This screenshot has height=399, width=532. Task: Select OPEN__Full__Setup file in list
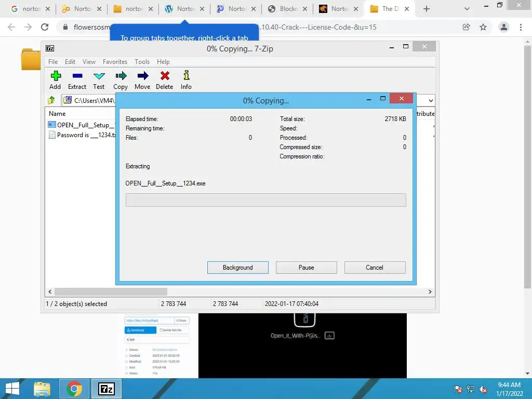click(x=82, y=125)
